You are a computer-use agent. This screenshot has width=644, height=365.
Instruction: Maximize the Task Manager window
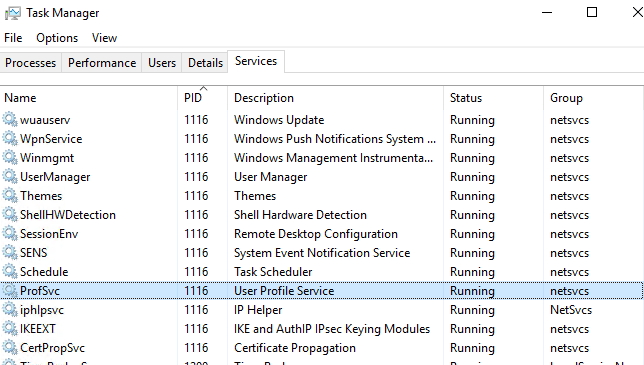coord(592,12)
